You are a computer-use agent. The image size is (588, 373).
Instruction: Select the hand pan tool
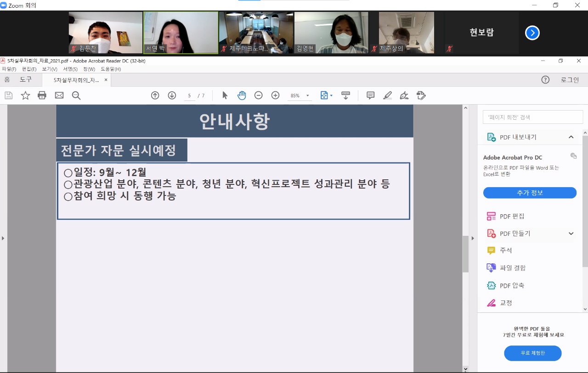[x=242, y=95]
